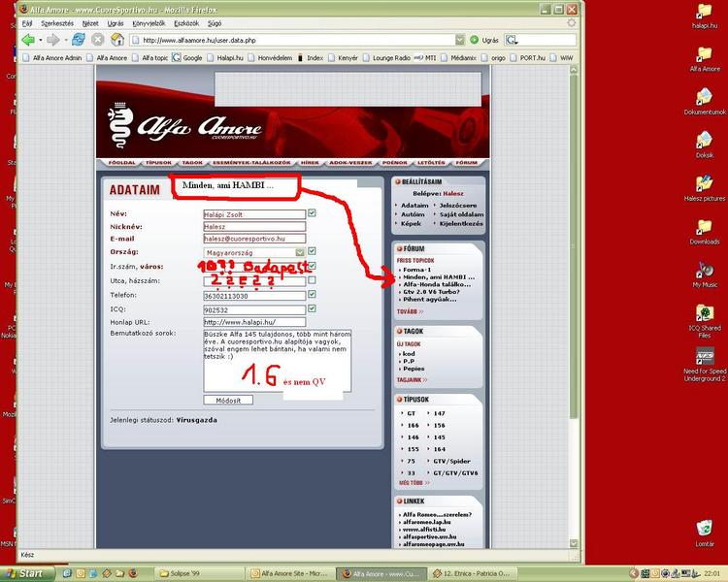The width and height of the screenshot is (728, 582).
Task: Go to FÓRUM site tab
Action: tap(466, 163)
